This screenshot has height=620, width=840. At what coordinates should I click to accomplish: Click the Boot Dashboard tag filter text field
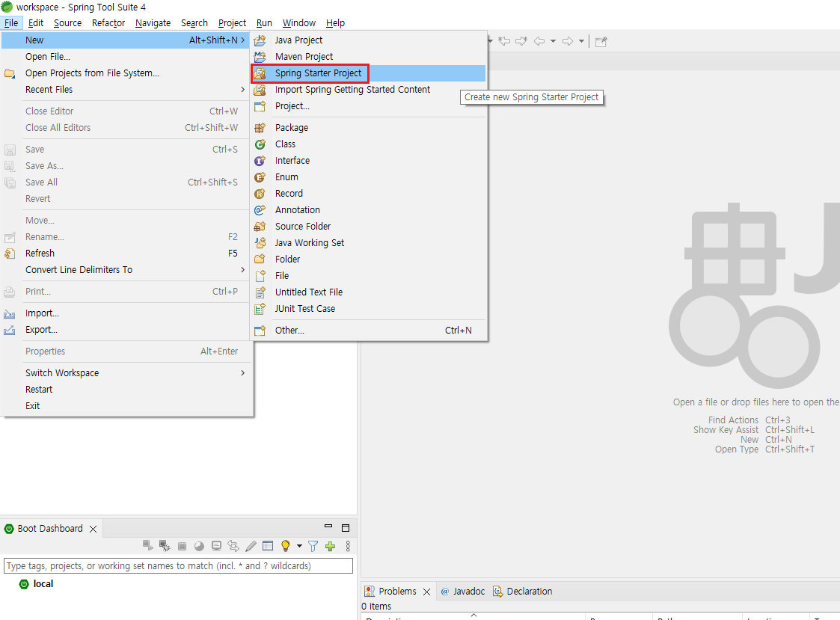[x=178, y=565]
